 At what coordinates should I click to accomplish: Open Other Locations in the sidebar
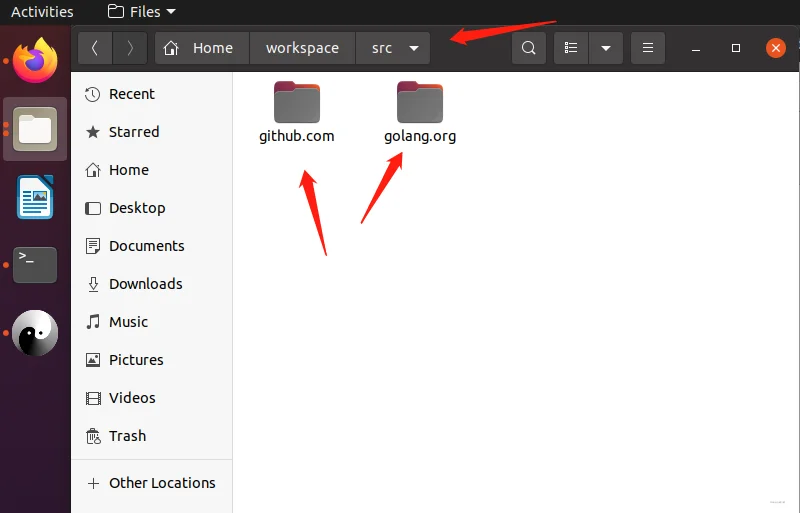pyautogui.click(x=152, y=483)
